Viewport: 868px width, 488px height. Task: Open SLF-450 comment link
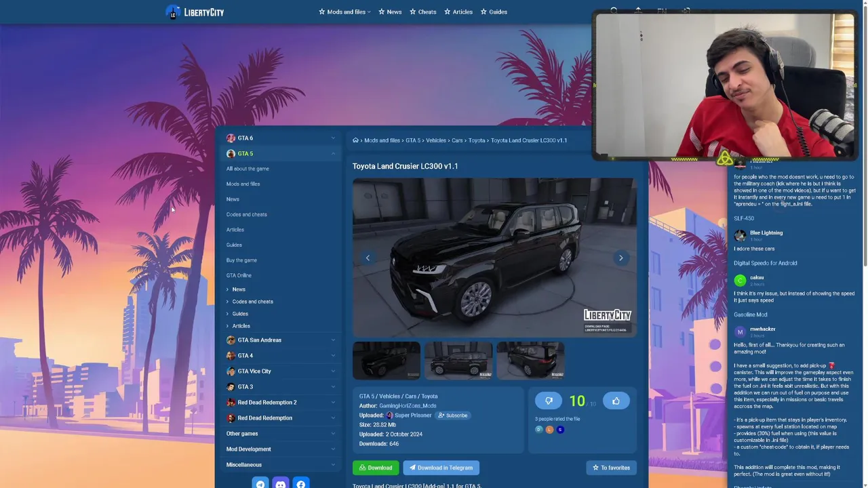pyautogui.click(x=744, y=218)
